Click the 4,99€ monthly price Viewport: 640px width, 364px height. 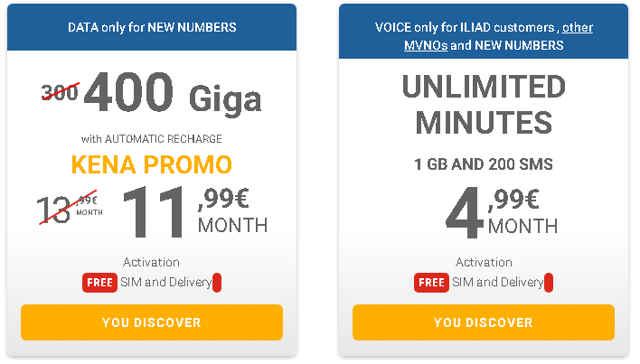click(x=502, y=212)
